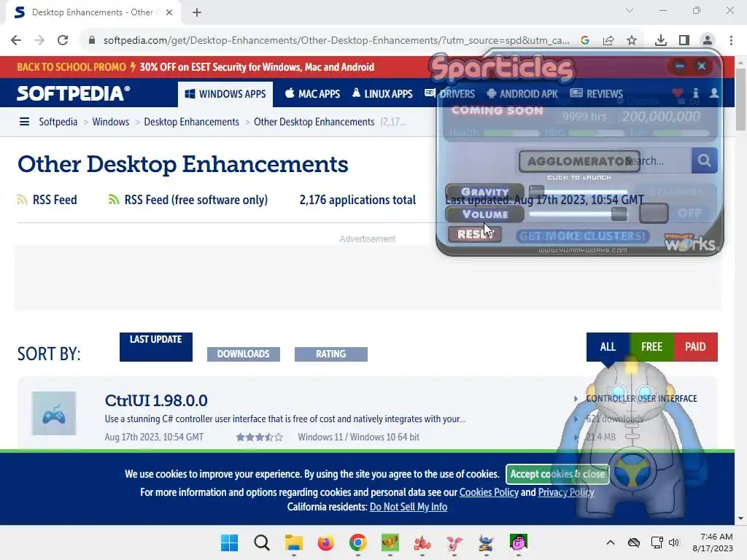Open the CtrlUI 1.98.0.0 listing
This screenshot has width=747, height=560.
tap(156, 401)
